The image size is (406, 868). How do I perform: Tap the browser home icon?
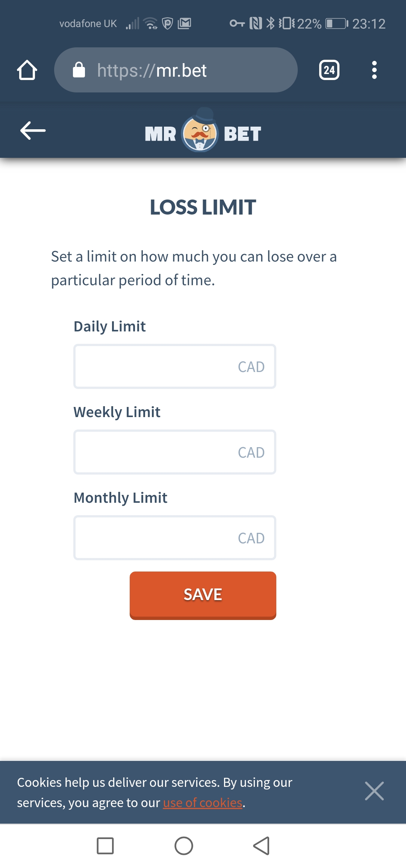27,70
